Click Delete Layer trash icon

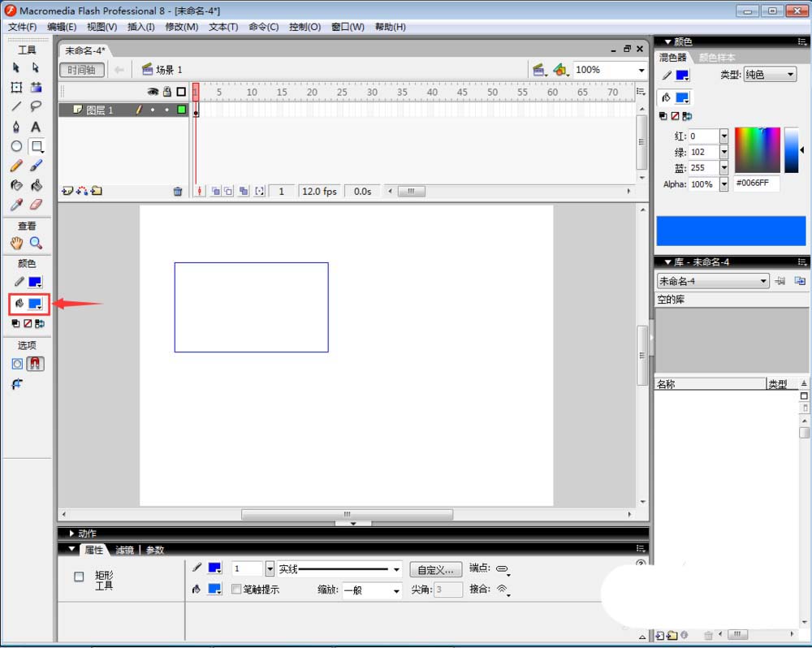pos(178,191)
